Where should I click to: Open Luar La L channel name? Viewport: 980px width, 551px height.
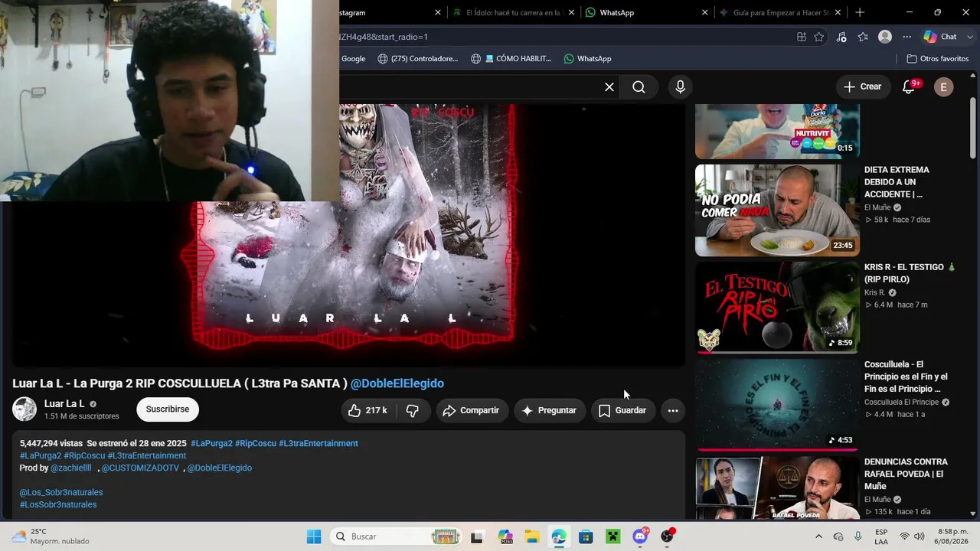(64, 403)
